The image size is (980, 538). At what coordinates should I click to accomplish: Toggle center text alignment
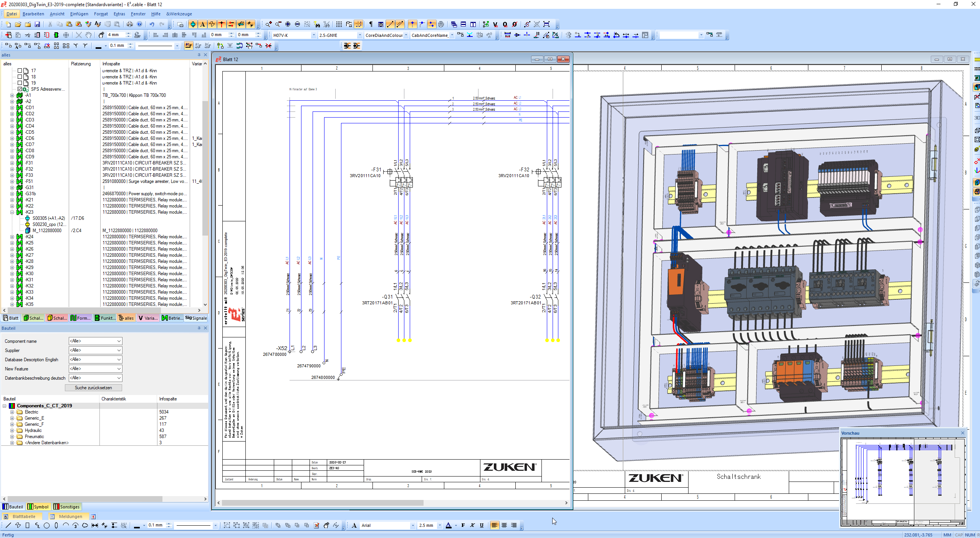(504, 525)
